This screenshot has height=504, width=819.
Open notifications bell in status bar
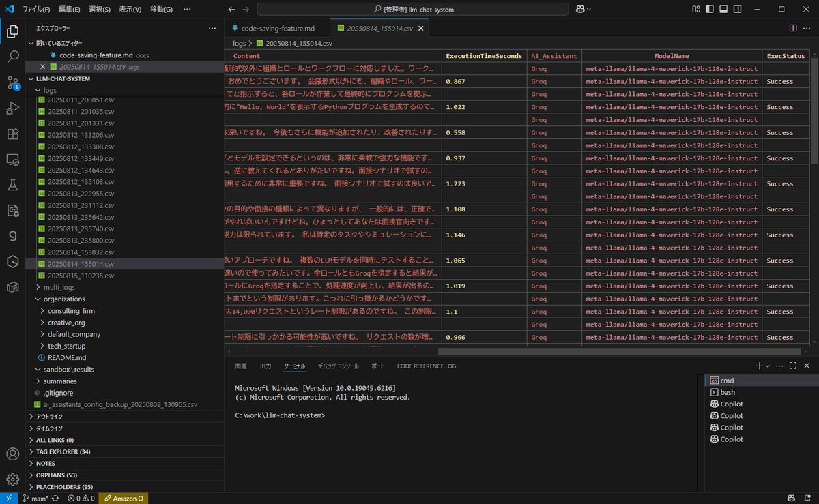click(x=807, y=498)
